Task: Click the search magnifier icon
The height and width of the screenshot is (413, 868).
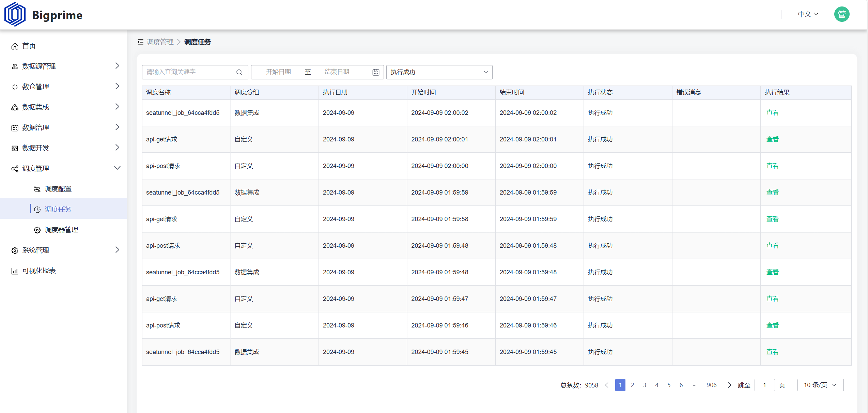Action: pos(239,72)
